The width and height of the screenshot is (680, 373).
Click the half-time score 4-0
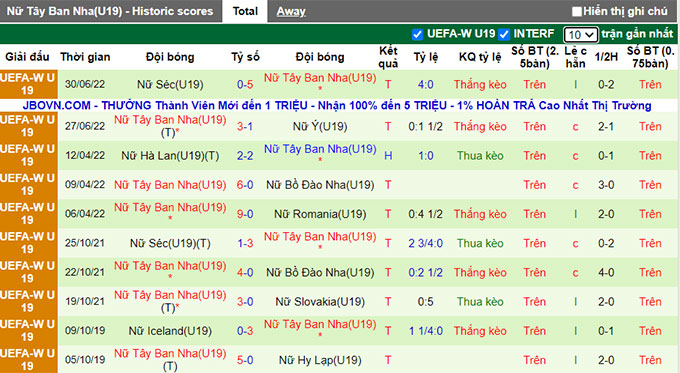606,272
